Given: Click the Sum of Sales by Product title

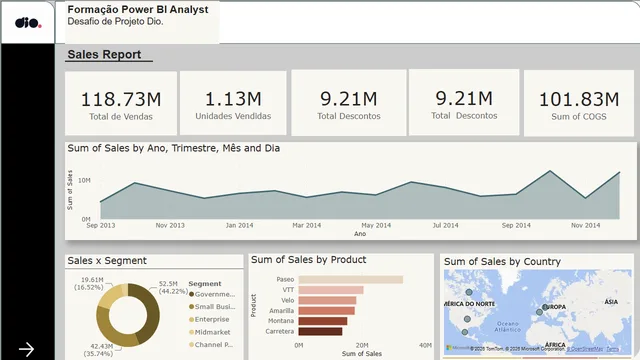Looking at the screenshot, I should (x=309, y=260).
